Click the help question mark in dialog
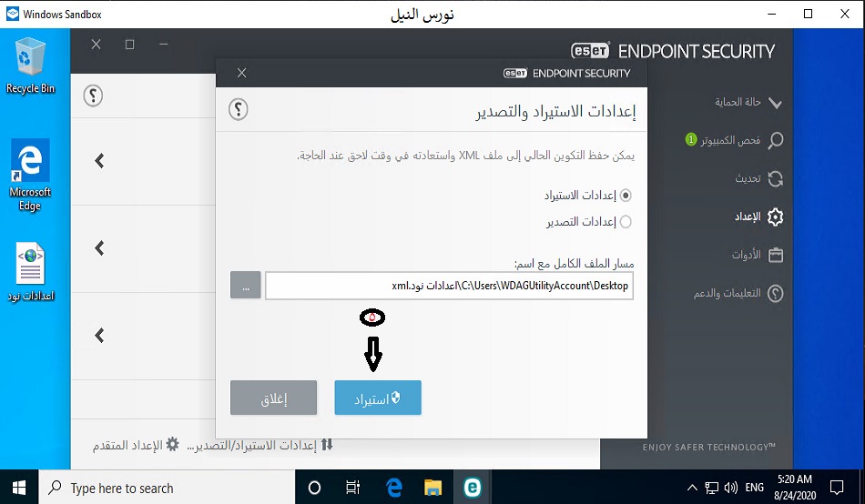 point(238,110)
